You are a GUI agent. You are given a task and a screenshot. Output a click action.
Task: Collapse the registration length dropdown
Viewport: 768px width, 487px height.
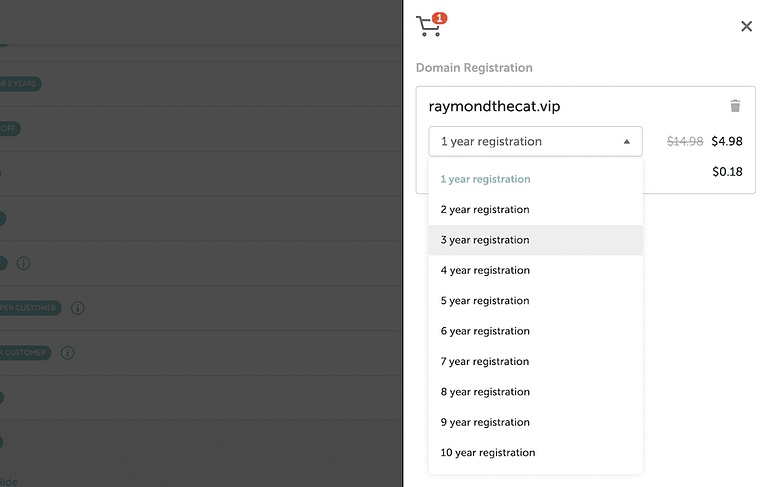(x=535, y=142)
